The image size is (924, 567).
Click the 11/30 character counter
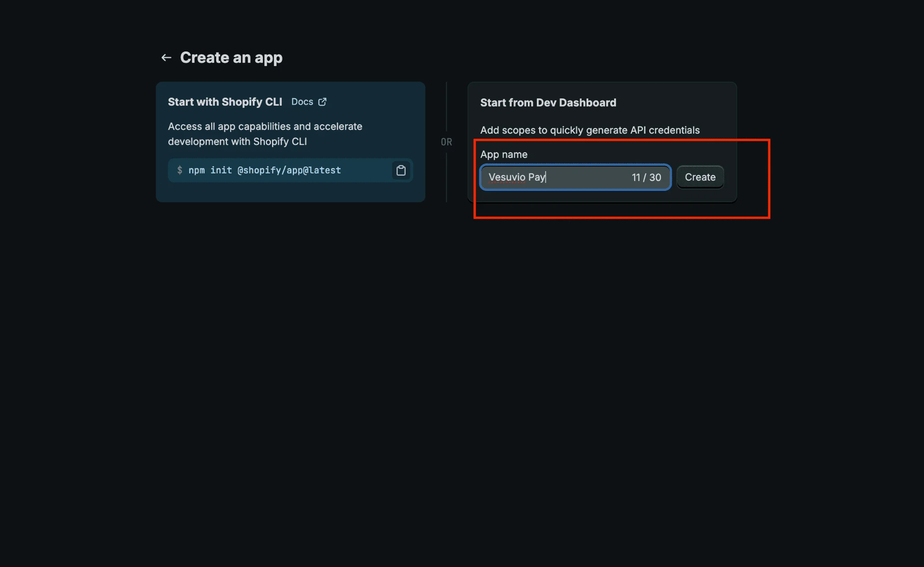click(646, 177)
